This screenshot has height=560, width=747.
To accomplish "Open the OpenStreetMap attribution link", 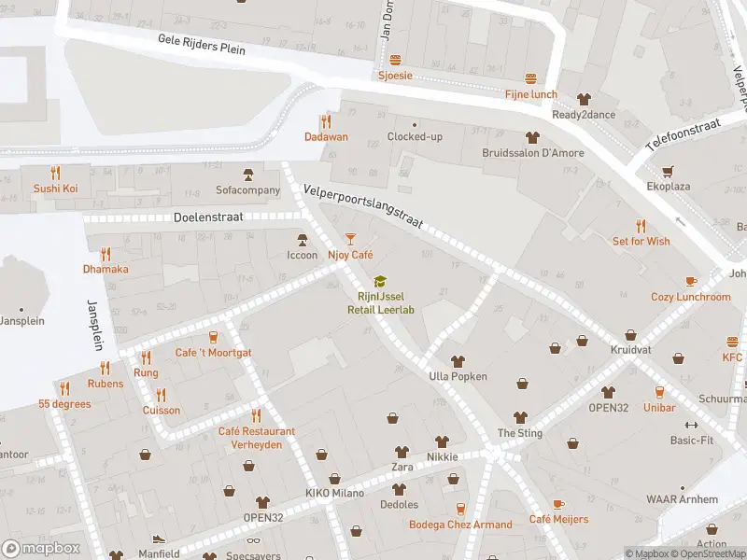I will coord(711,553).
